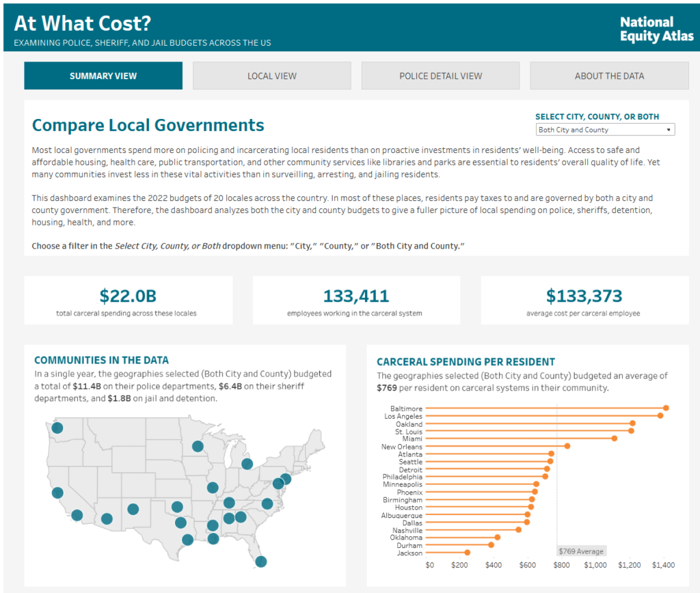The height and width of the screenshot is (593, 700).
Task: Open the Select City, County, or Both dropdown
Action: (x=604, y=130)
